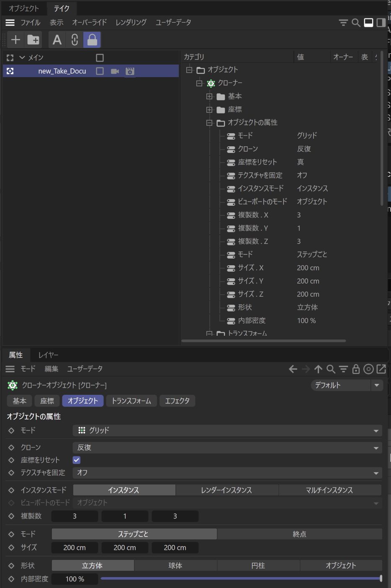The image size is (391, 588).
Task: Open the クローン 反復 dropdown
Action: pyautogui.click(x=227, y=448)
